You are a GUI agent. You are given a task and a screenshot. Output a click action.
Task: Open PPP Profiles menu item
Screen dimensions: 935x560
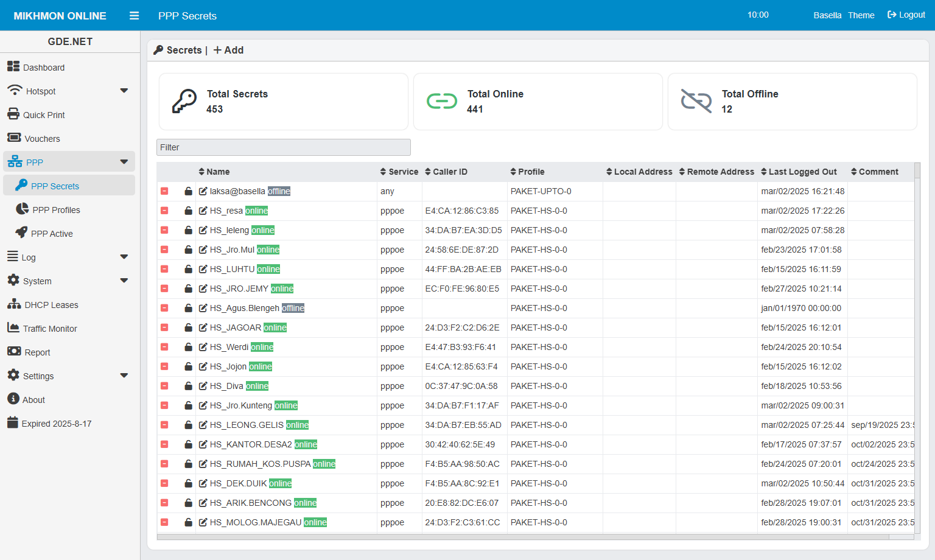[x=56, y=210]
